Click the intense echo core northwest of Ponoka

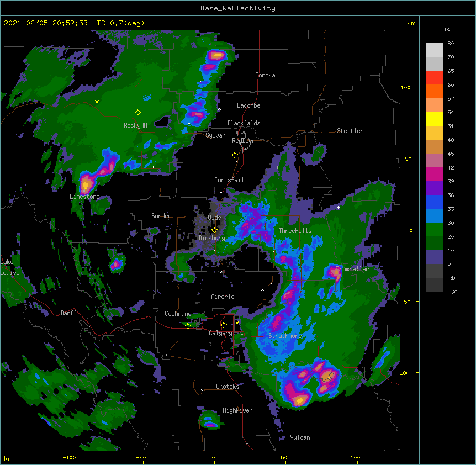(217, 56)
